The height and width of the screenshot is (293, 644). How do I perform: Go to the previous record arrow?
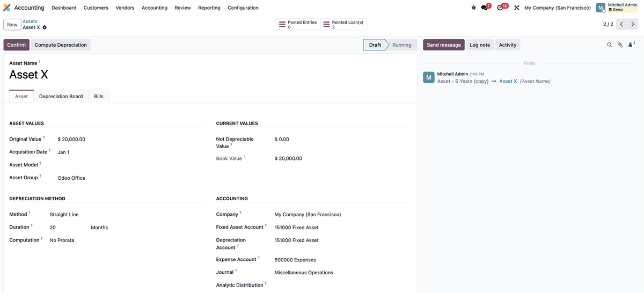click(x=621, y=24)
